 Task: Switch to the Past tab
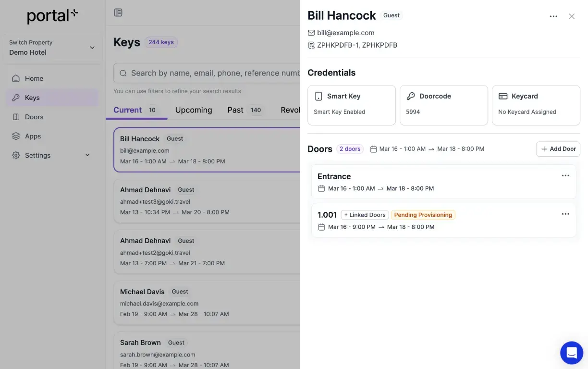click(235, 110)
